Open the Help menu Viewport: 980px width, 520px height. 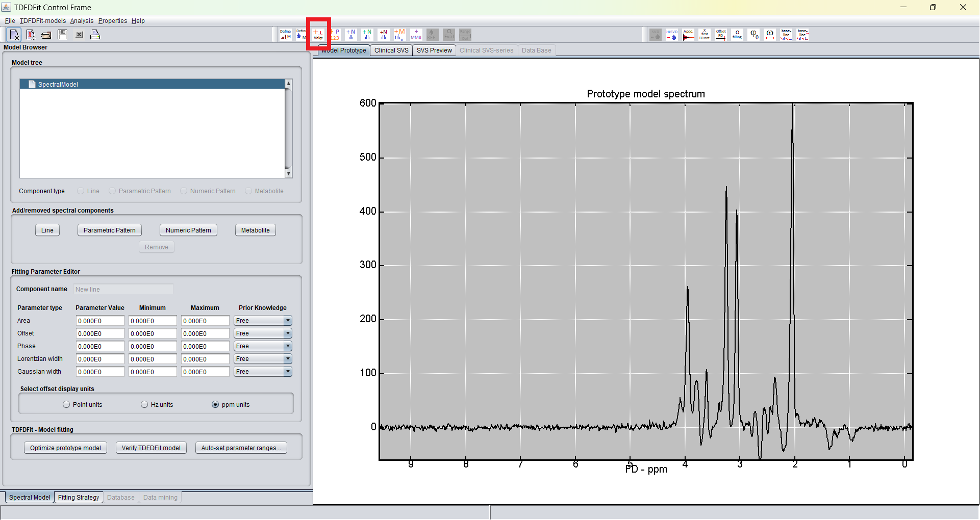[138, 21]
